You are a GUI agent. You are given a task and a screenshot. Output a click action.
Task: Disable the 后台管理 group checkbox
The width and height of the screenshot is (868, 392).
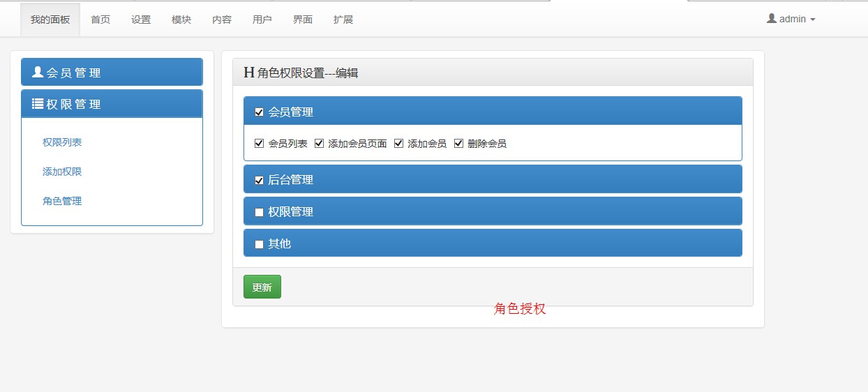(x=260, y=181)
